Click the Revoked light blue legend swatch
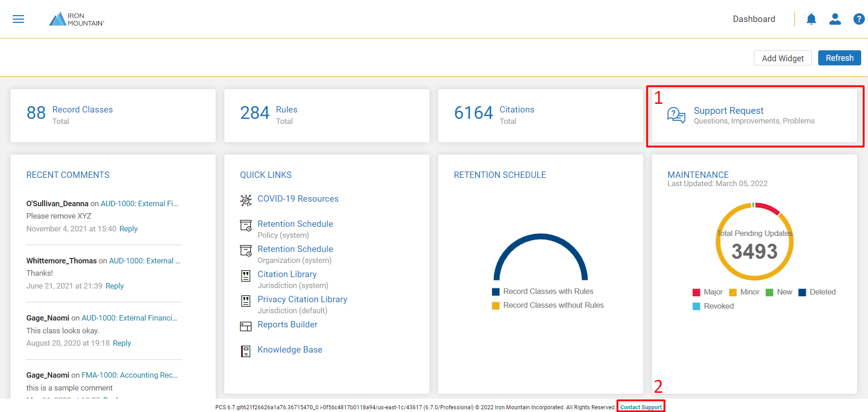868x412 pixels. point(696,306)
